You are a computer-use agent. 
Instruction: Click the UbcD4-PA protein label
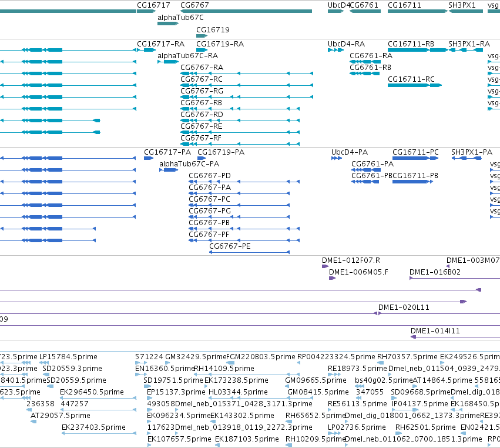(x=350, y=152)
